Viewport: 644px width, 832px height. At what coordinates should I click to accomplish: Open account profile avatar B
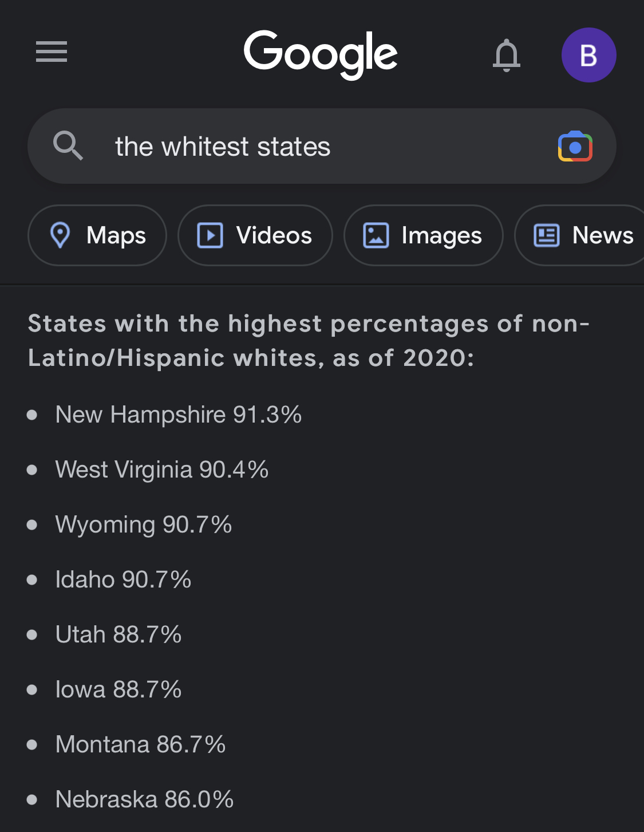pyautogui.click(x=588, y=55)
